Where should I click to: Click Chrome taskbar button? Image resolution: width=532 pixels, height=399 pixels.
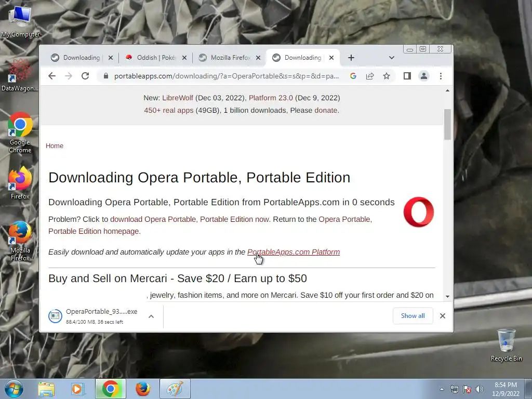click(x=110, y=389)
